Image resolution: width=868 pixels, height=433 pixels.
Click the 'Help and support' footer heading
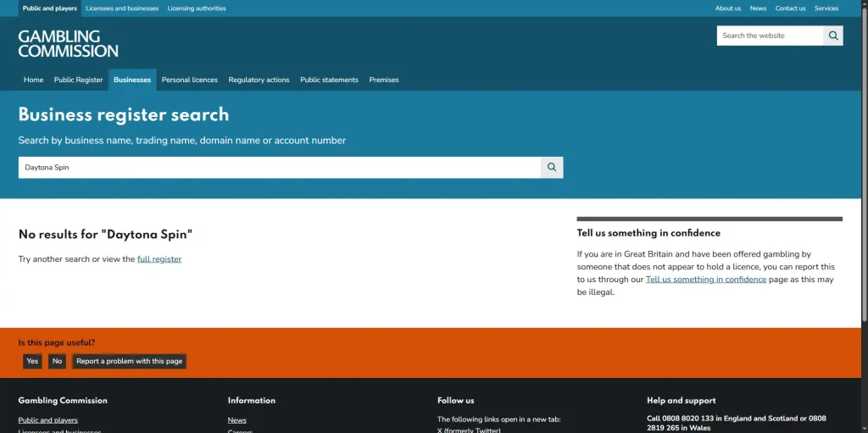pos(682,400)
